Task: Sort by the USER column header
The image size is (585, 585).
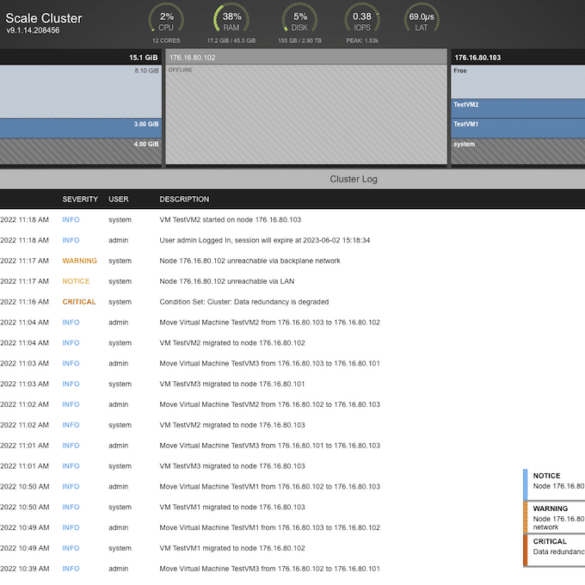Action: pyautogui.click(x=118, y=199)
